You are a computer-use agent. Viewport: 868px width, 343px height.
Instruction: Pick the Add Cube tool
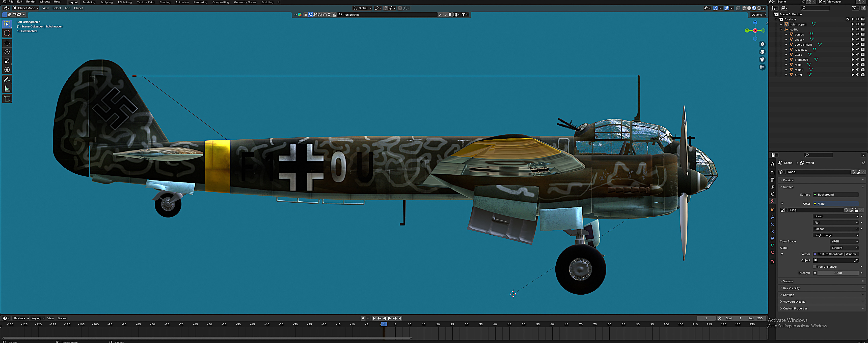(x=7, y=99)
